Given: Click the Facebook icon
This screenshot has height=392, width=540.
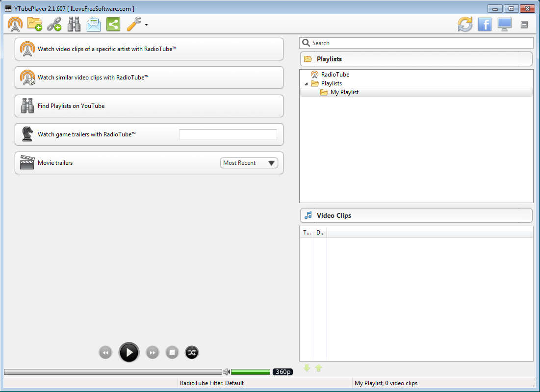Looking at the screenshot, I should coord(485,24).
